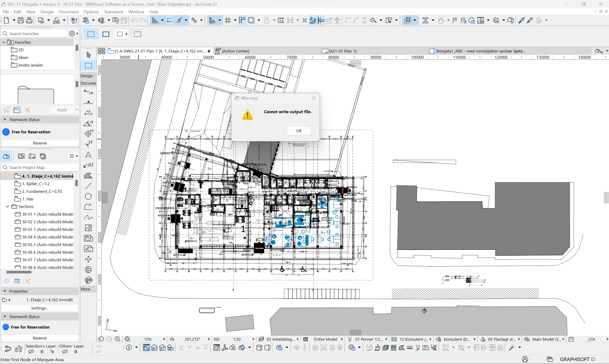Select the Arrow tool in toolbox
Image resolution: width=609 pixels, height=364 pixels.
click(89, 55)
